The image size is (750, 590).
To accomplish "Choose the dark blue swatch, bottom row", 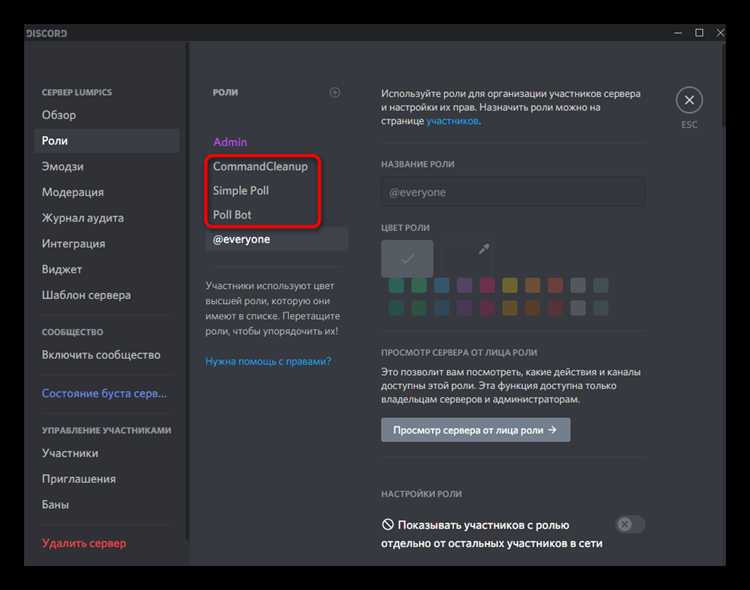I will point(441,308).
